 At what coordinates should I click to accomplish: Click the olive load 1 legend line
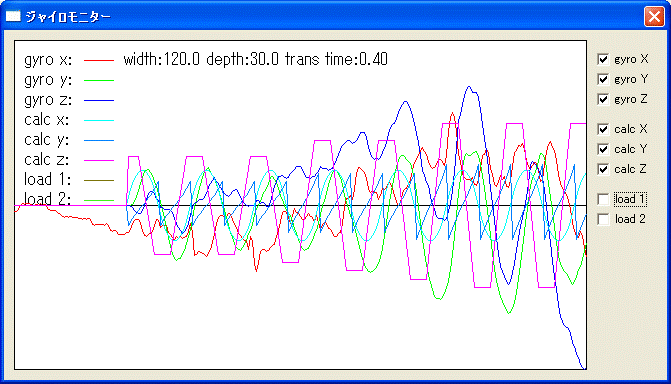tap(99, 180)
